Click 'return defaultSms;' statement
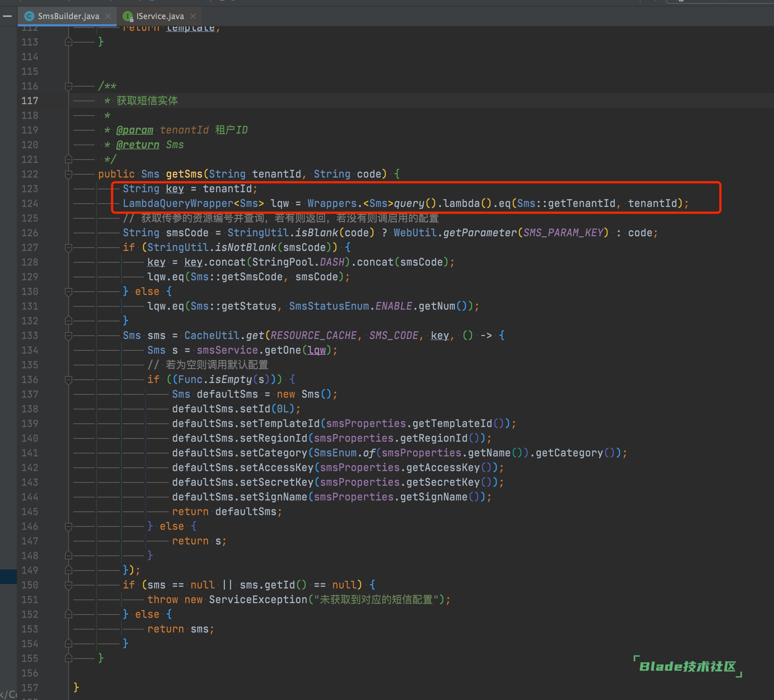Image resolution: width=774 pixels, height=700 pixels. click(x=227, y=512)
